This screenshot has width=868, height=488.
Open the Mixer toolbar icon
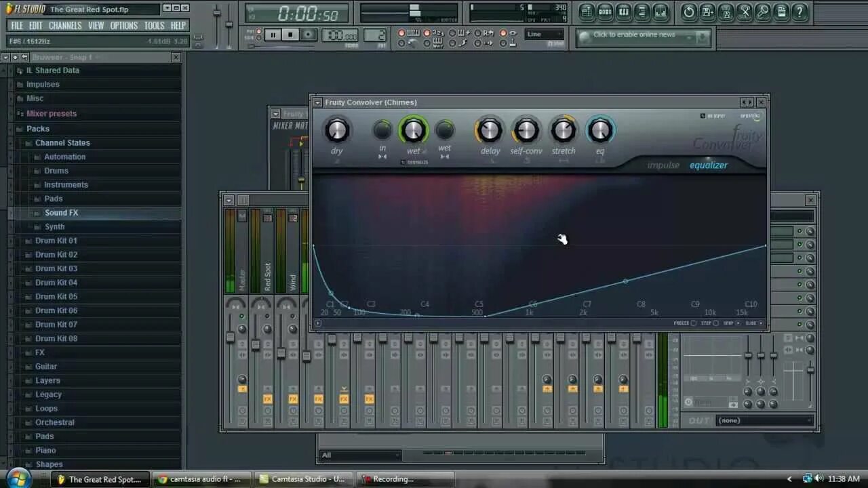660,12
